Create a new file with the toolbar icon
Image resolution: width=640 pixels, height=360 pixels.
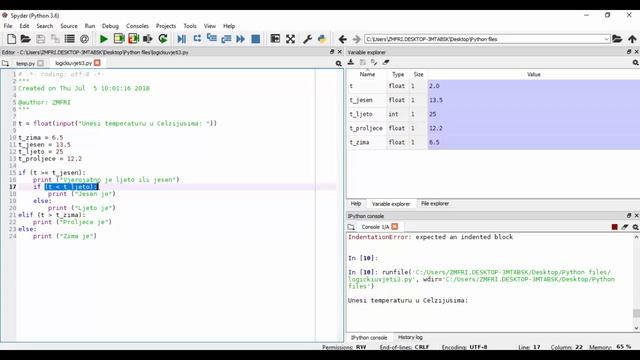(x=11, y=39)
